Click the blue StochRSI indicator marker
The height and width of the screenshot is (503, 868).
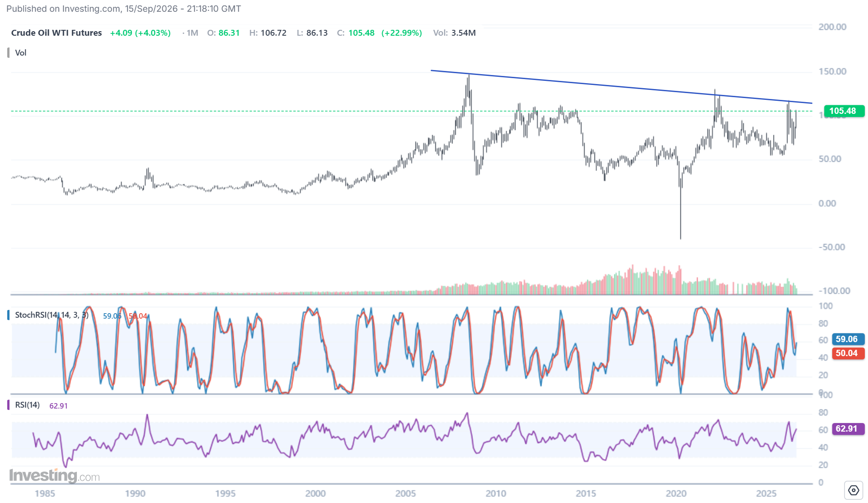pyautogui.click(x=8, y=315)
